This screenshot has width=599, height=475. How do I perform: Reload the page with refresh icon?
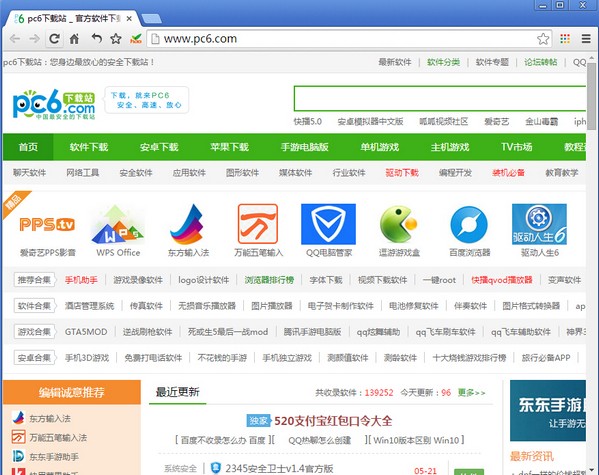pyautogui.click(x=55, y=39)
